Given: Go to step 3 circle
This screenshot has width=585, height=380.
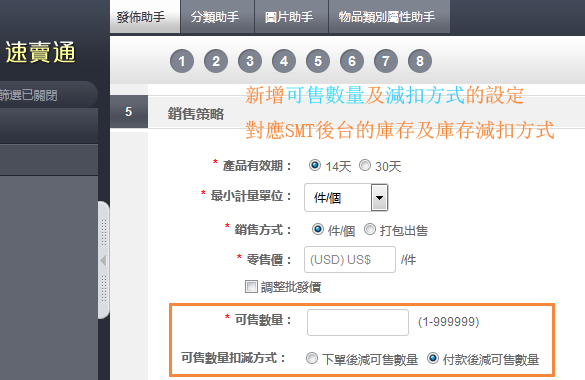Looking at the screenshot, I should (250, 61).
